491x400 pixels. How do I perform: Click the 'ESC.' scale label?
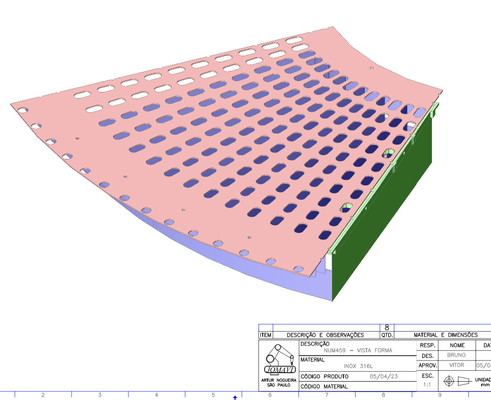(427, 376)
